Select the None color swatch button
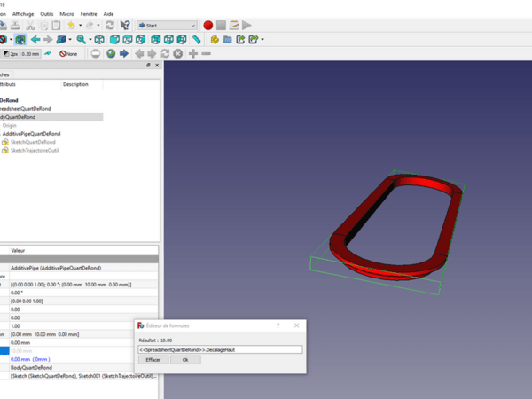This screenshot has width=532, height=399. (68, 54)
